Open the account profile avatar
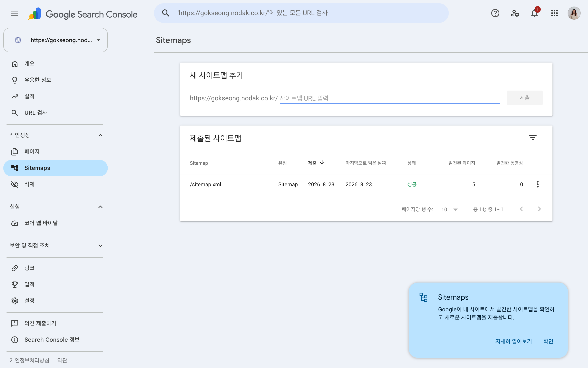Screen dimensions: 588x368 pos(574,13)
